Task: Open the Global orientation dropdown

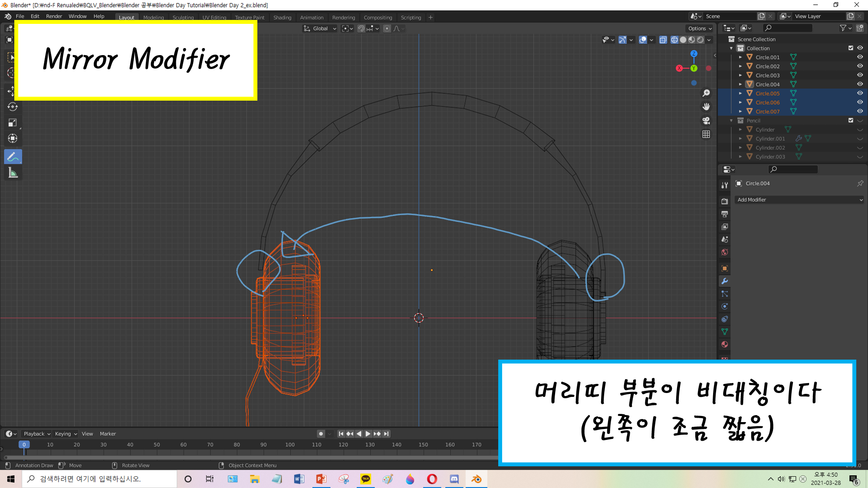Action: [320, 29]
